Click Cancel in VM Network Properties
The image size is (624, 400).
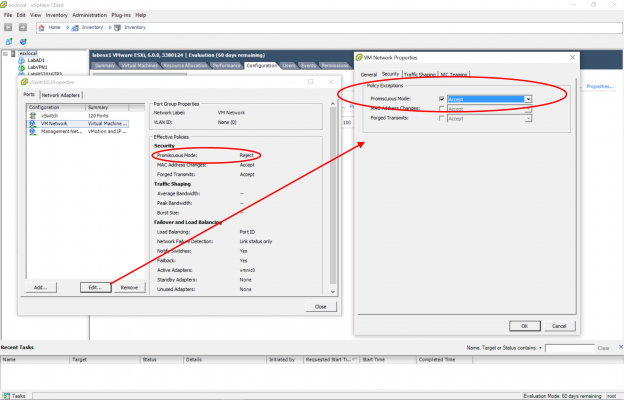coord(559,326)
